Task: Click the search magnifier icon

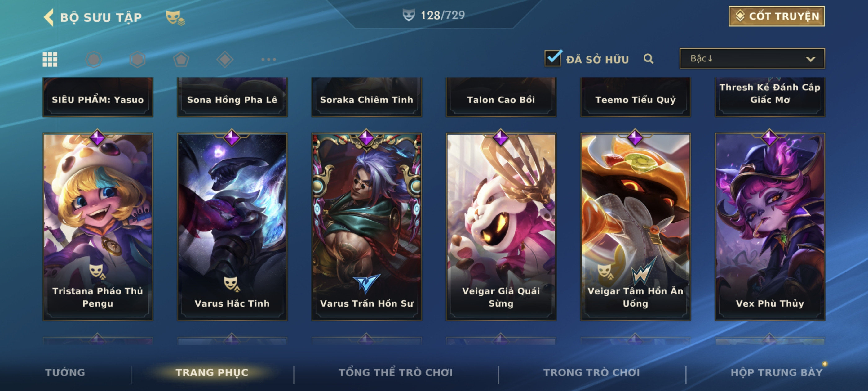Action: (648, 59)
